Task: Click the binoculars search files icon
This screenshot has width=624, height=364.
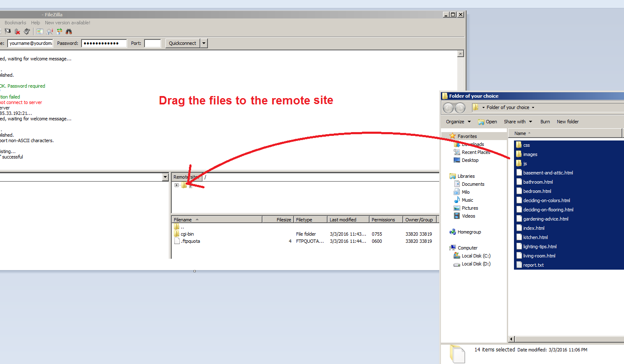Action: pyautogui.click(x=69, y=31)
